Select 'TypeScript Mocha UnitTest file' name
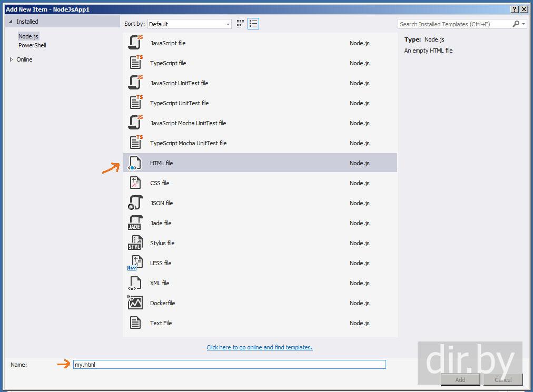The width and height of the screenshot is (533, 392). (189, 143)
